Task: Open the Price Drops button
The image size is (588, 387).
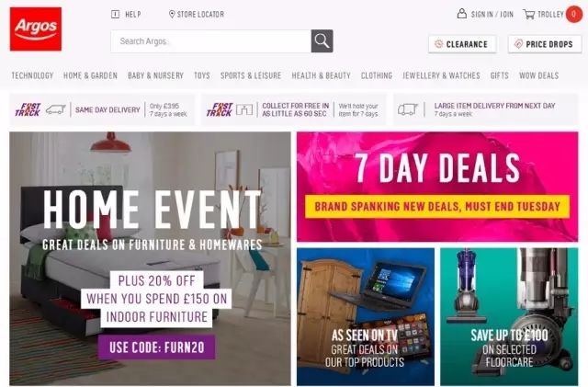Action: click(x=545, y=44)
